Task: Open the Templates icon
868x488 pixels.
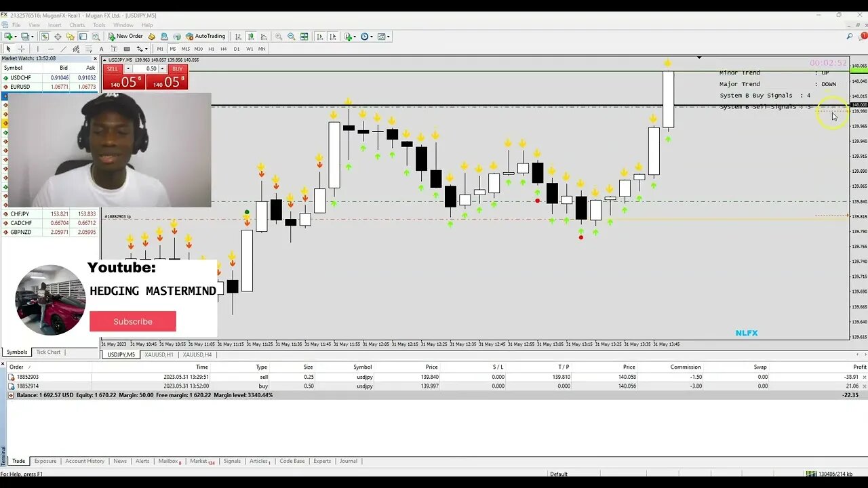Action: pos(381,37)
